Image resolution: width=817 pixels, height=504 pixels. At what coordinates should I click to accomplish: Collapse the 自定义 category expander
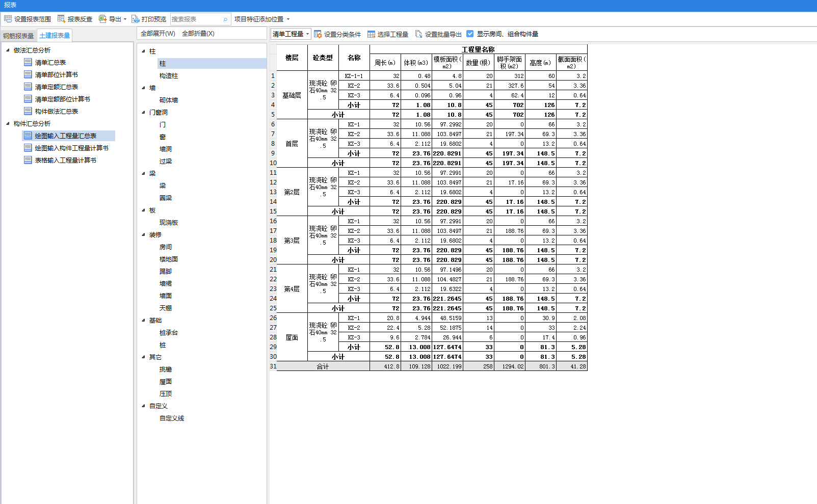[143, 406]
